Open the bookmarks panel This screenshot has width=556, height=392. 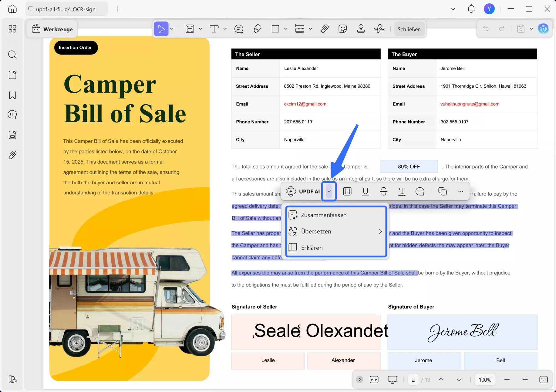(x=12, y=95)
